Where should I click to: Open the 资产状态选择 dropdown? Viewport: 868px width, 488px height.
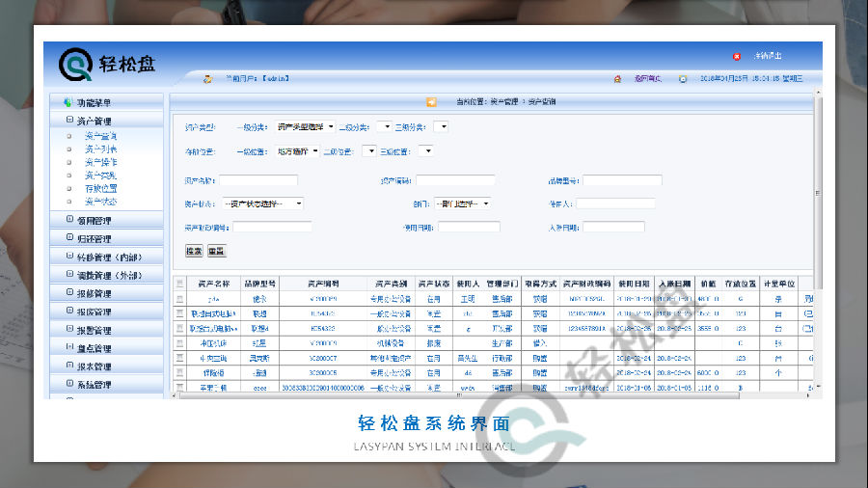coord(263,203)
